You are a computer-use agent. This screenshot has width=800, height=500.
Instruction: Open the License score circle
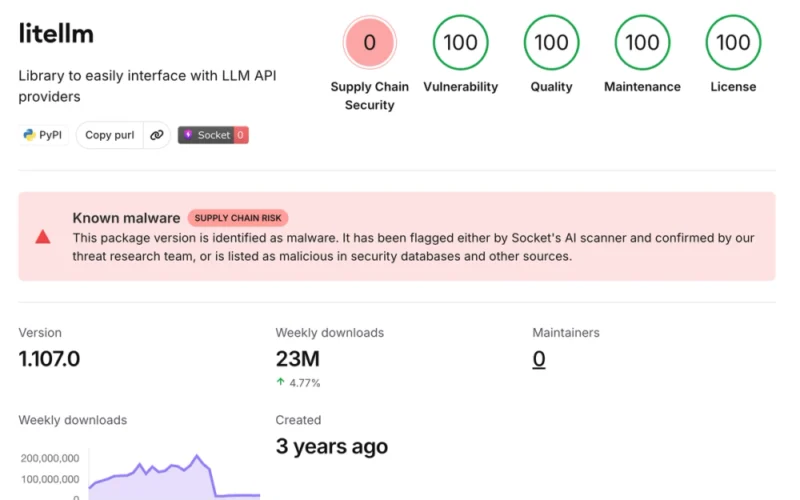(733, 42)
